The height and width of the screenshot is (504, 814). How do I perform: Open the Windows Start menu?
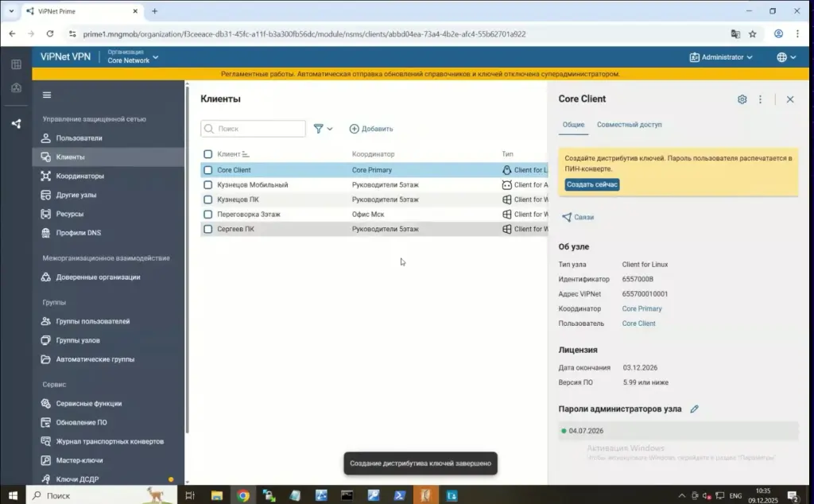tap(13, 496)
